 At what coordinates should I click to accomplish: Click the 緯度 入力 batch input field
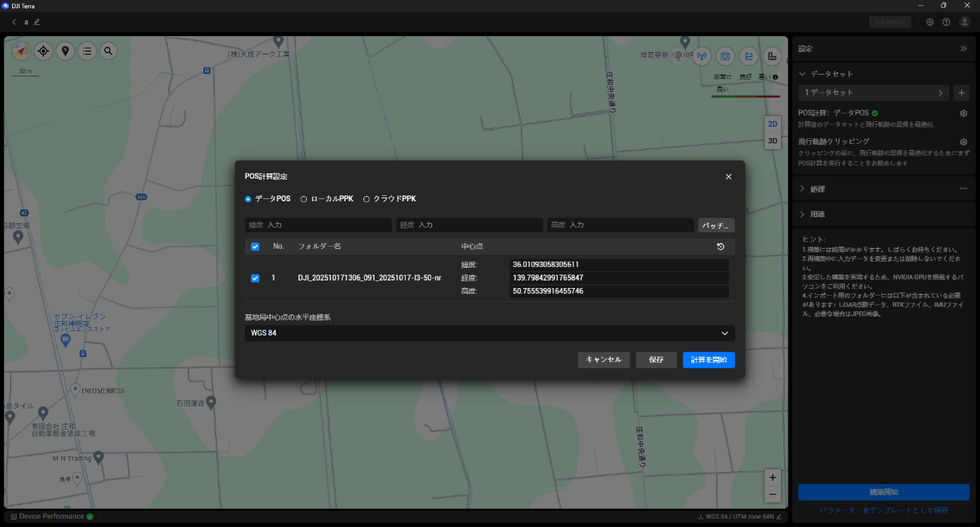point(318,225)
